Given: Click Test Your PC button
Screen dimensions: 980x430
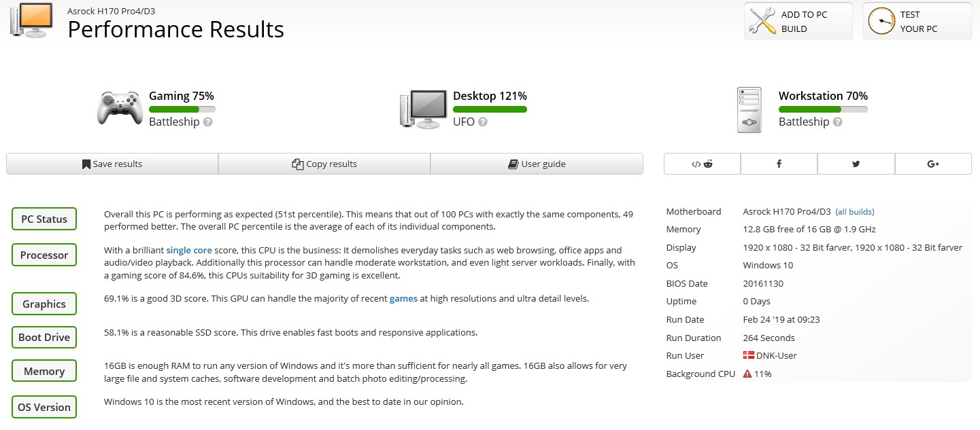Looking at the screenshot, I should 917,21.
